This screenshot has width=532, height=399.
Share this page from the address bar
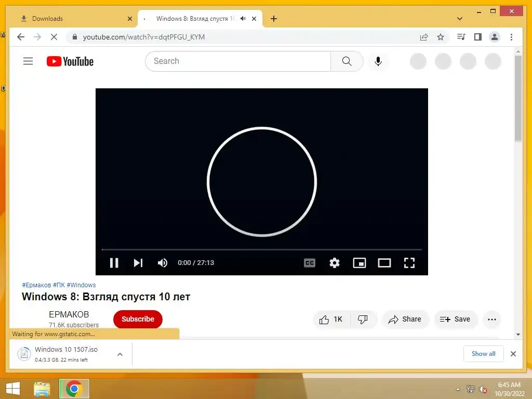coord(424,37)
